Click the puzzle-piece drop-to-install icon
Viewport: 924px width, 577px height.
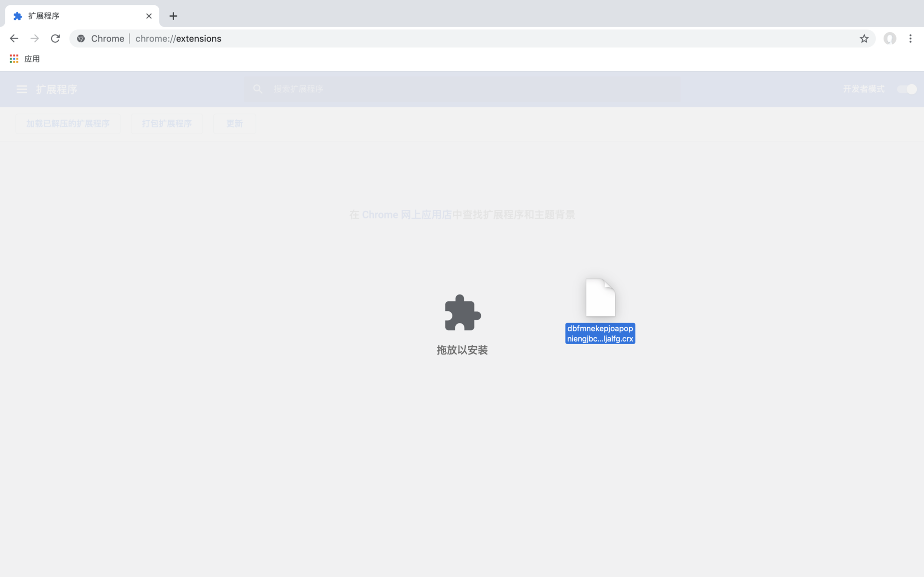[x=462, y=314]
